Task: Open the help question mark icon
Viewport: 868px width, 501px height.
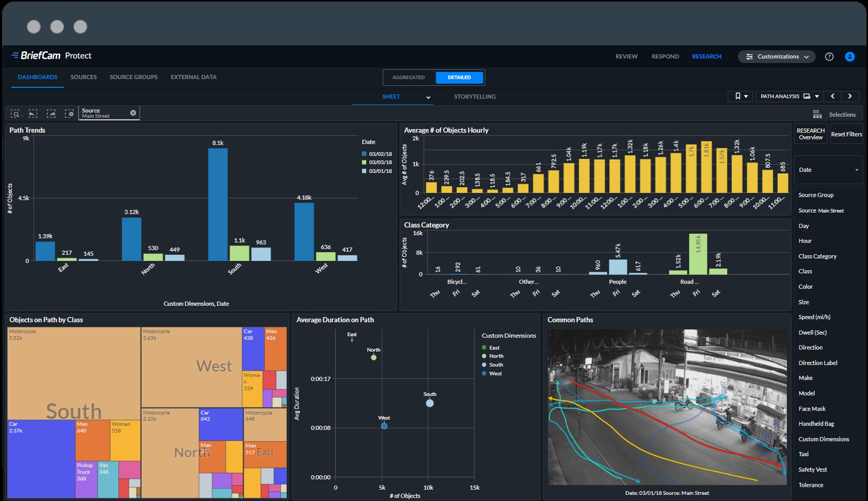Action: point(829,57)
